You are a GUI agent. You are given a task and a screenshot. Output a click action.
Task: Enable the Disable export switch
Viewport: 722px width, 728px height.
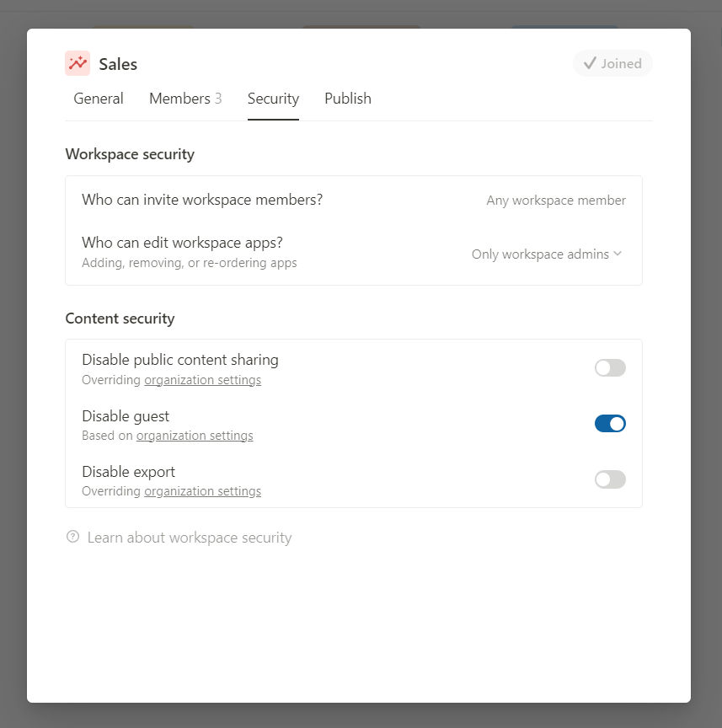click(610, 479)
